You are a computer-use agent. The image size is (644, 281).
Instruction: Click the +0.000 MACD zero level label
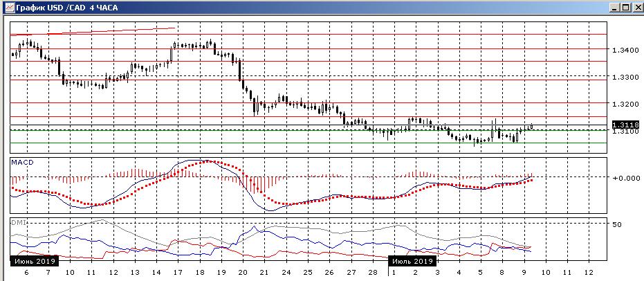625,178
